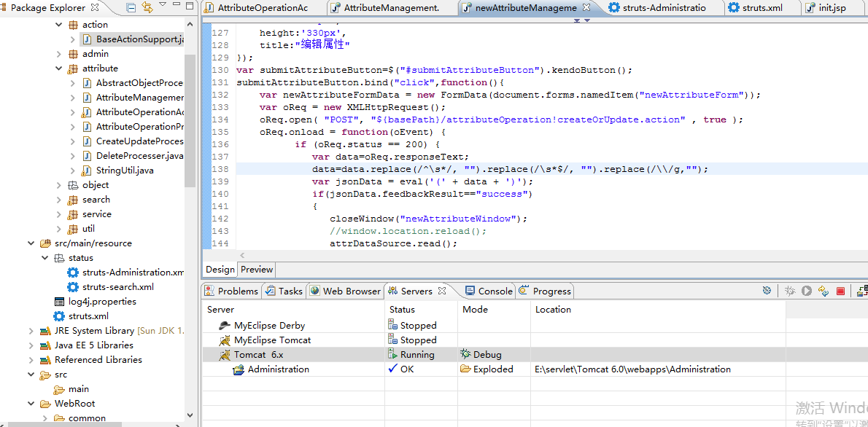Collapse the attribute package
Viewport: 868px width, 427px height.
(x=59, y=68)
